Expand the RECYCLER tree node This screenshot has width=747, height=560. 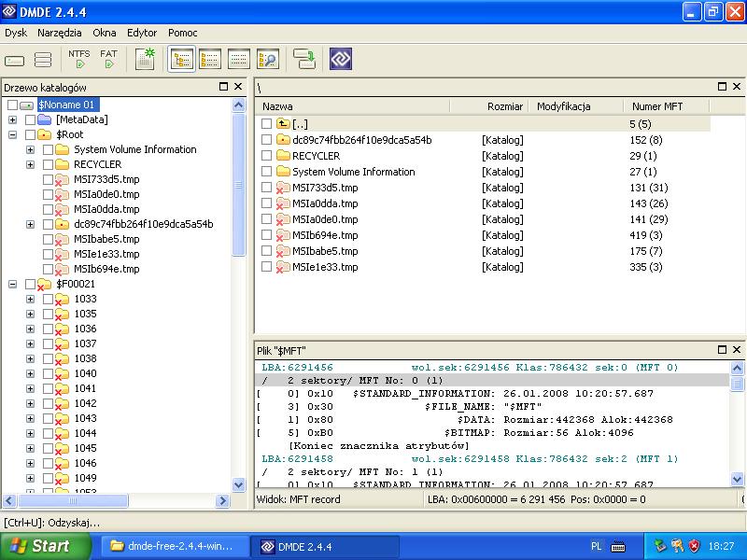31,165
